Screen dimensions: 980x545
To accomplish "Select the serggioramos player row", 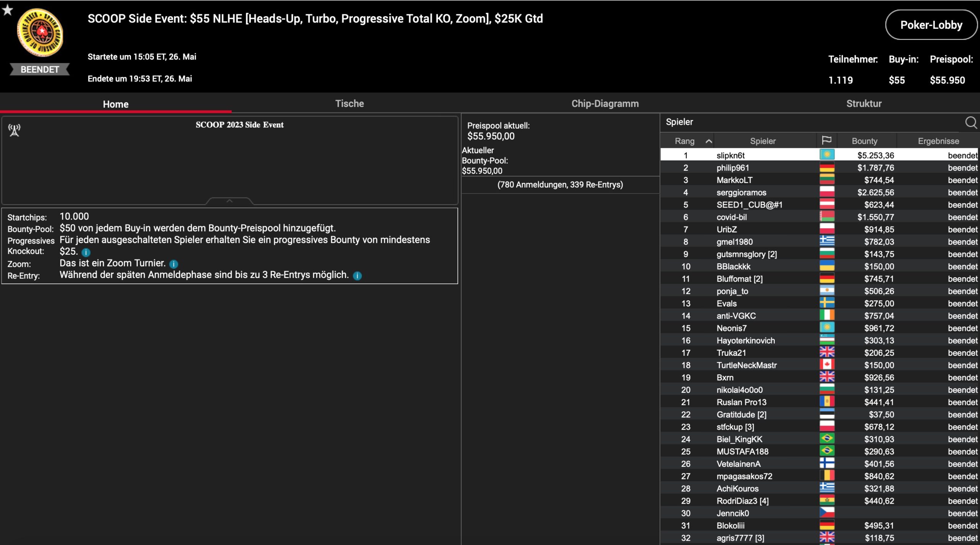I will pos(741,193).
